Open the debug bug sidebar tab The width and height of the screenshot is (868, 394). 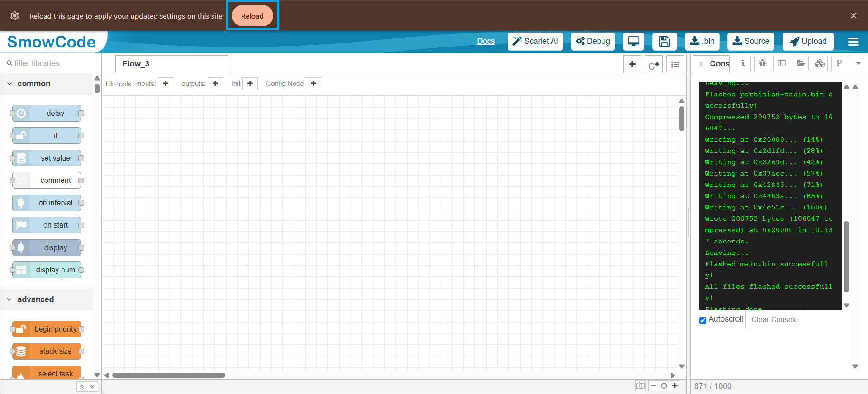tap(762, 63)
